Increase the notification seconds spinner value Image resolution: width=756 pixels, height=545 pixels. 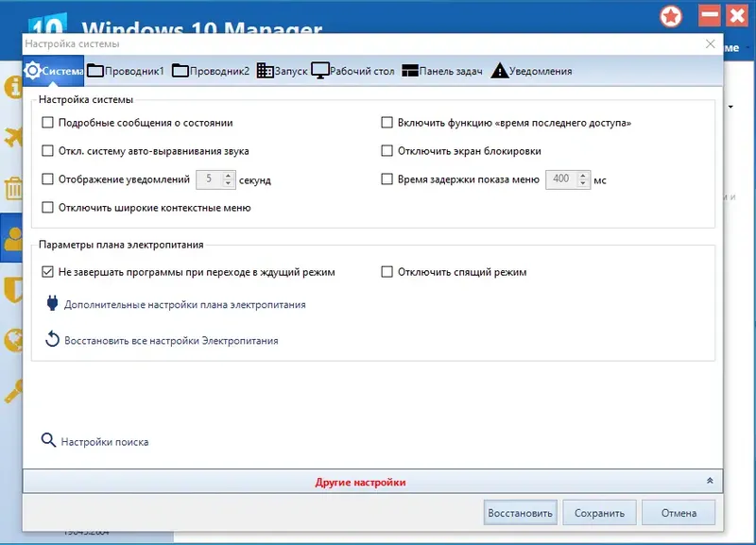click(228, 176)
